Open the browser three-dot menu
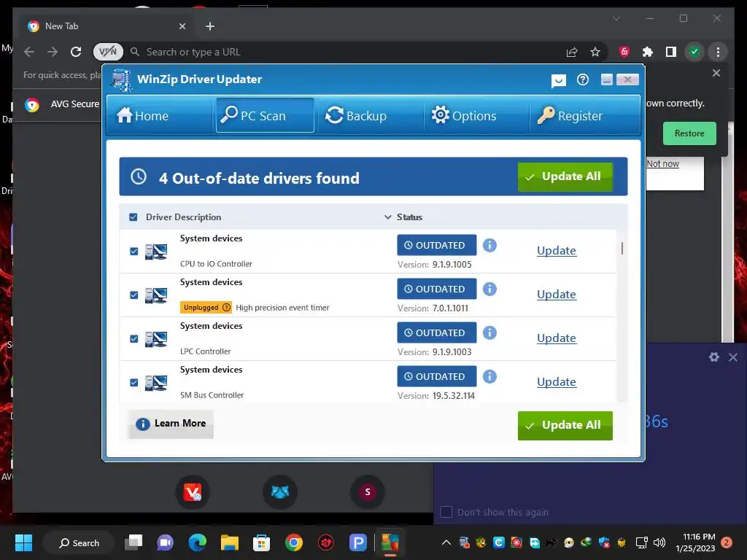Image resolution: width=747 pixels, height=560 pixels. point(718,52)
